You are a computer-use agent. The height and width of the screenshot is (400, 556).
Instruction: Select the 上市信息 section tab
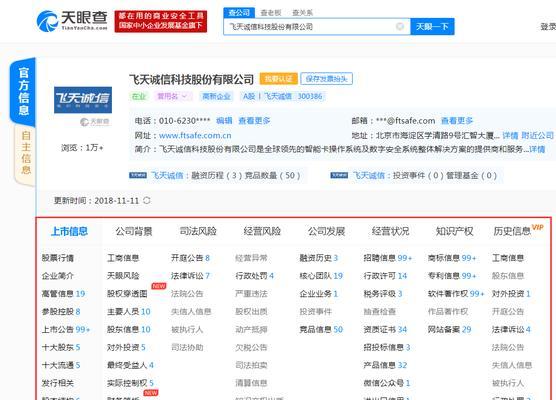(69, 231)
